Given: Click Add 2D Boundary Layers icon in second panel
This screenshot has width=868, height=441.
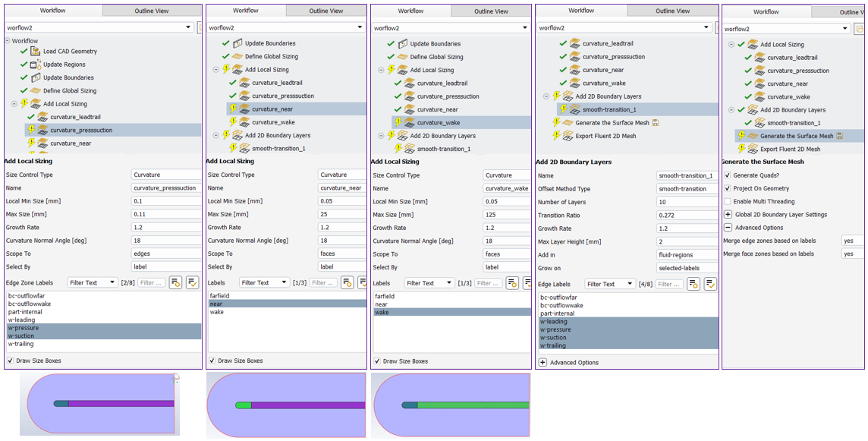Looking at the screenshot, I should pos(237,135).
